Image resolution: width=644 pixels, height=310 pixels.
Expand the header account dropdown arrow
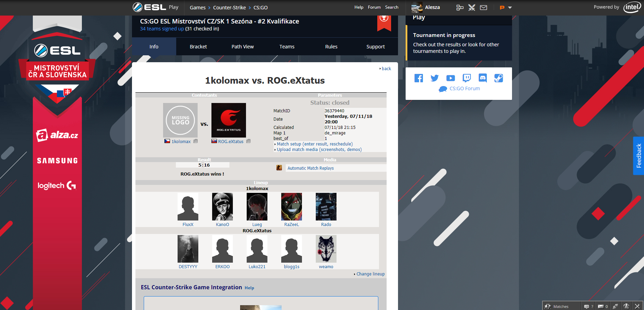click(x=510, y=8)
